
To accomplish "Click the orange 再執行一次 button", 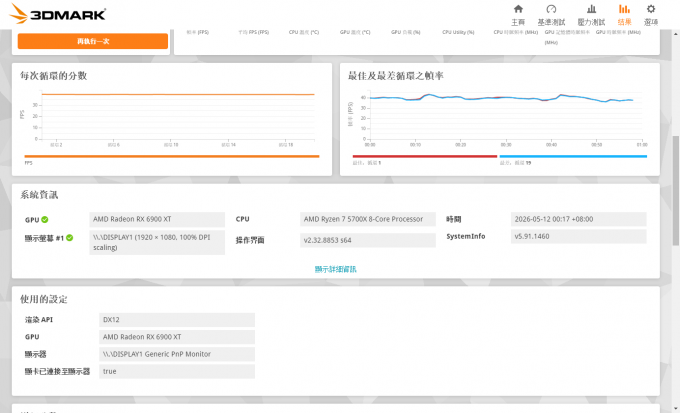I will [93, 41].
